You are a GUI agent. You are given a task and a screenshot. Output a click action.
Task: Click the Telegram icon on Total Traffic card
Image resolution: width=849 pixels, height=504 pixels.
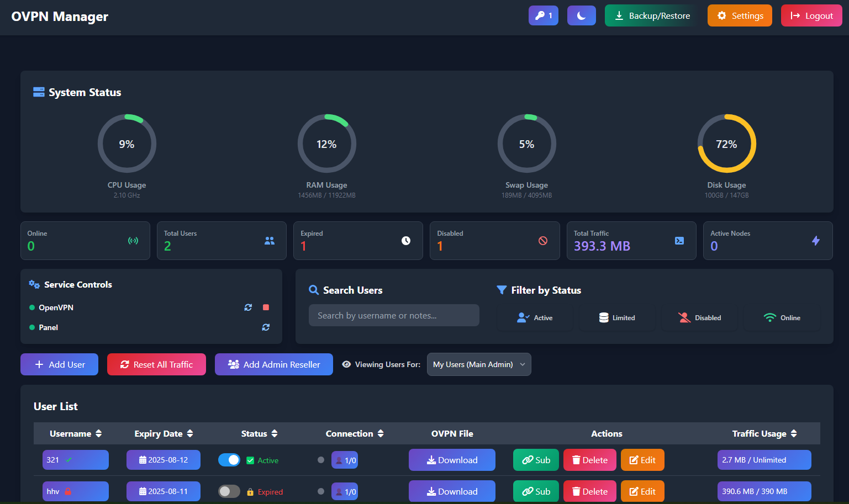[679, 241]
